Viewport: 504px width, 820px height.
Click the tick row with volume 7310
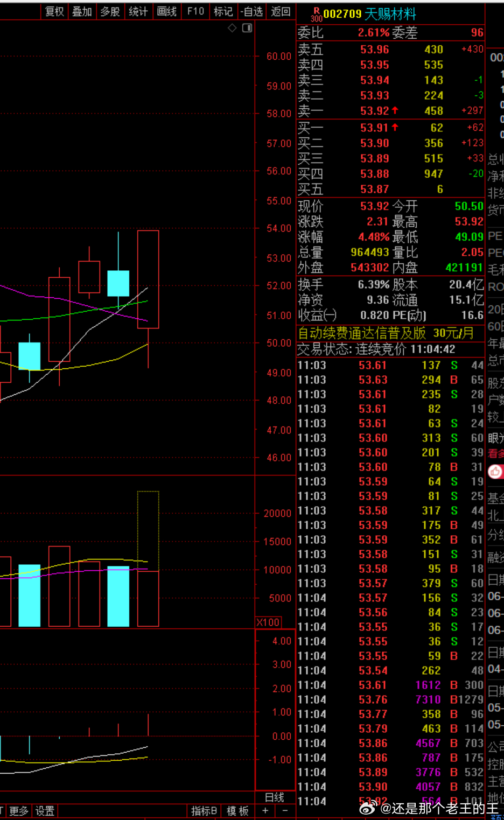(390, 699)
